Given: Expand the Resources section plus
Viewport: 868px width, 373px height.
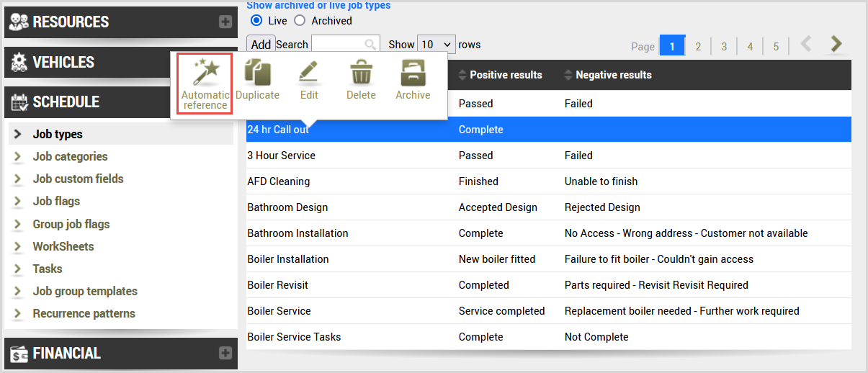Looking at the screenshot, I should click(x=225, y=22).
